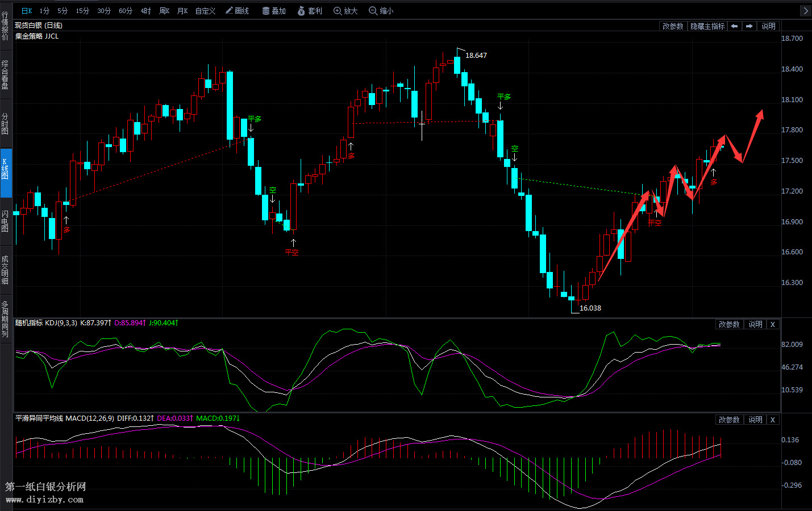Switch to the 周K weekly chart

164,11
